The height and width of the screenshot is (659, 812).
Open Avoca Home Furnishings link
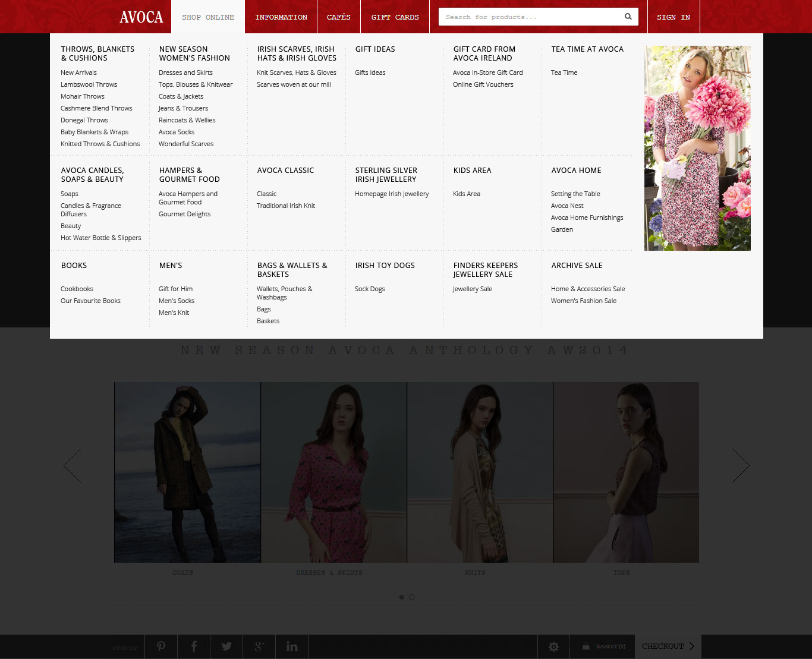[587, 217]
